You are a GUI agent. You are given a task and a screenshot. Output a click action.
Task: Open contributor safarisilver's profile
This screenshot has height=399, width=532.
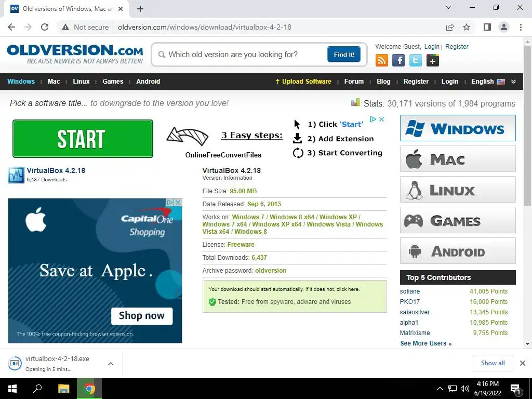point(415,312)
